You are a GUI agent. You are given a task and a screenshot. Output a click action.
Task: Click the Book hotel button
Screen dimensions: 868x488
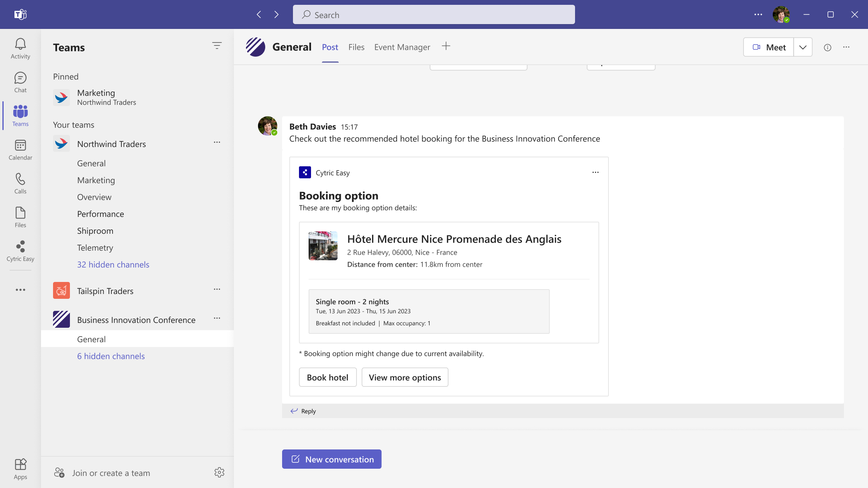pos(327,377)
